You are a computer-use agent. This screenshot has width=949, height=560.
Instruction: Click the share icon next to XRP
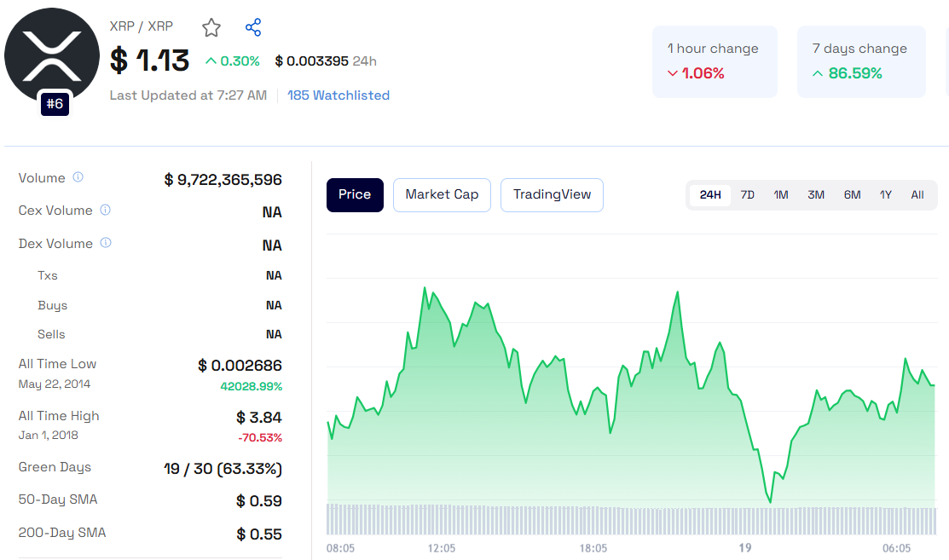tap(253, 27)
